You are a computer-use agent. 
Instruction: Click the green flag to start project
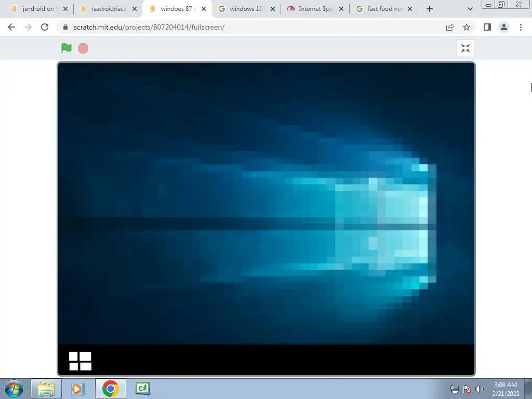[x=66, y=48]
